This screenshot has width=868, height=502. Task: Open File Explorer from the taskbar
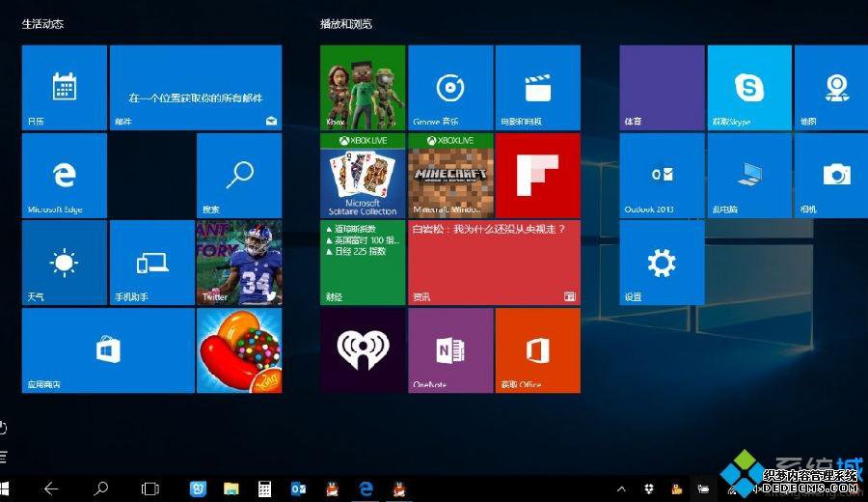click(231, 488)
